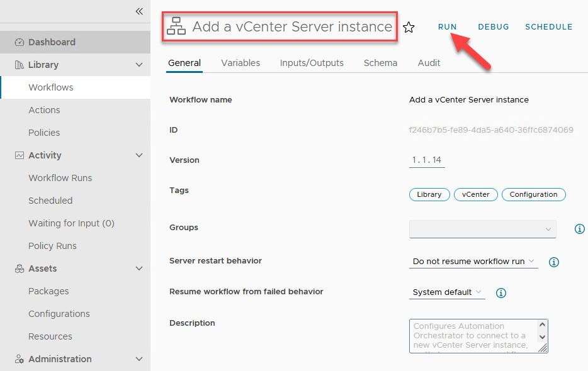
Task: Click the Dashboard gauge icon
Action: point(20,42)
